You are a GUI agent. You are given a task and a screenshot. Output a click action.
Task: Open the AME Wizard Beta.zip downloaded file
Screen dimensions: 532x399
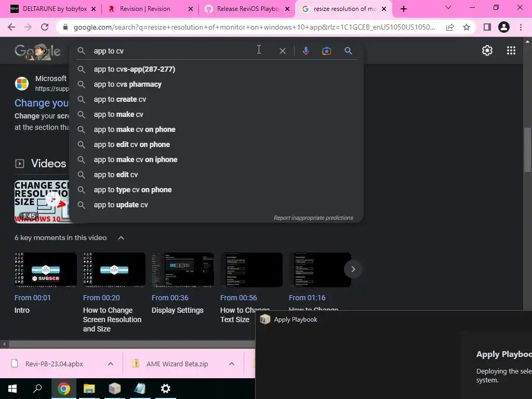coord(177,364)
